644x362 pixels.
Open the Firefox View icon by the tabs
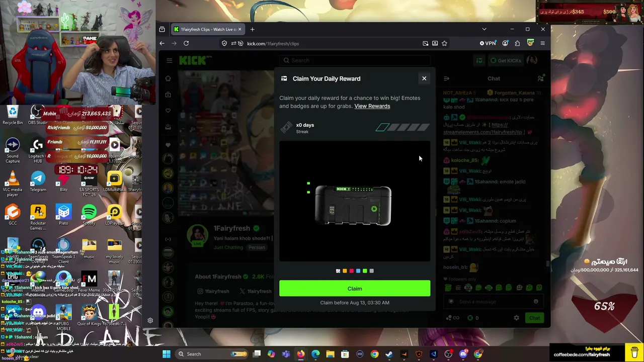point(162,29)
